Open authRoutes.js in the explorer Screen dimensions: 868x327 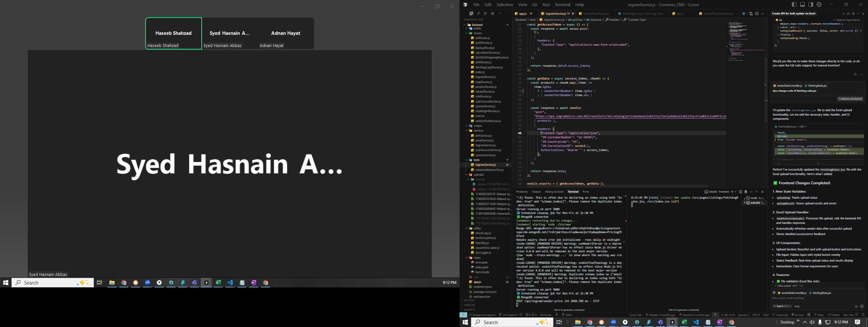point(484,43)
